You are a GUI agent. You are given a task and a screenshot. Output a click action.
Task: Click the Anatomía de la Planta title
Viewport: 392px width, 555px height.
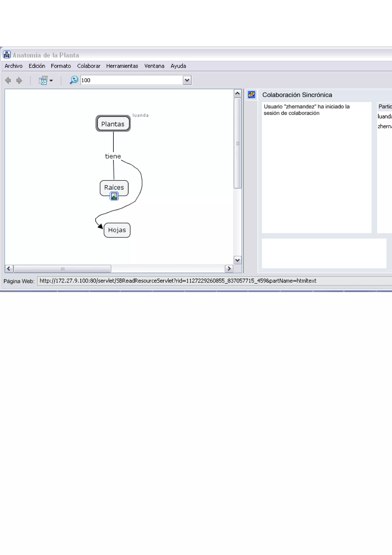[46, 55]
